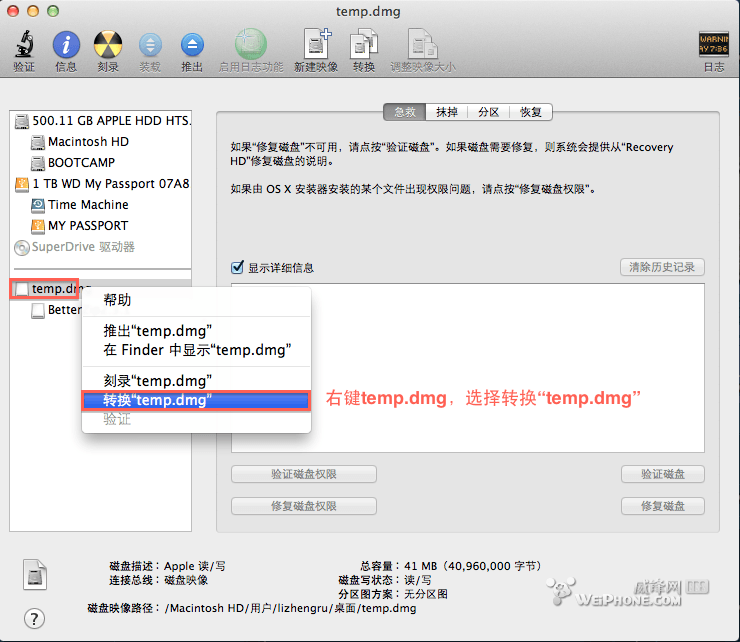740x642 pixels.
Task: Toggle the 显示详细信息 checkbox
Action: click(x=238, y=267)
